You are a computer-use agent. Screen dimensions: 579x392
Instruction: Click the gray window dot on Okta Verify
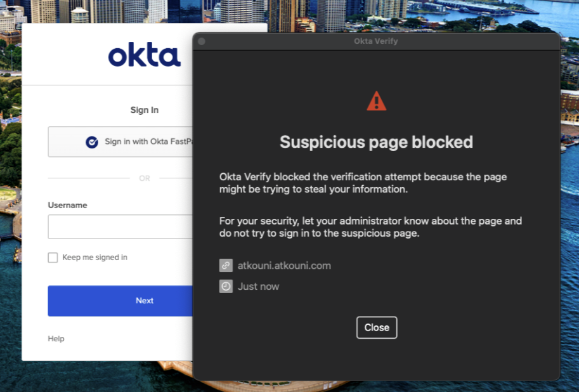point(202,41)
